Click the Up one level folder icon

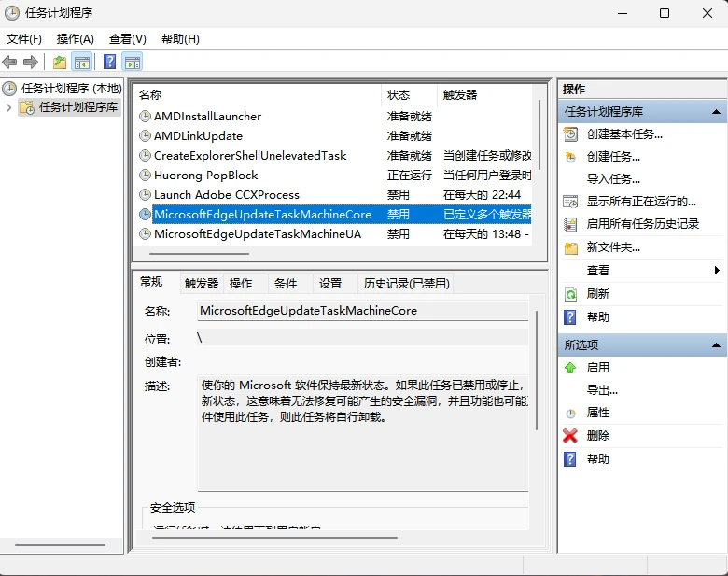[60, 62]
